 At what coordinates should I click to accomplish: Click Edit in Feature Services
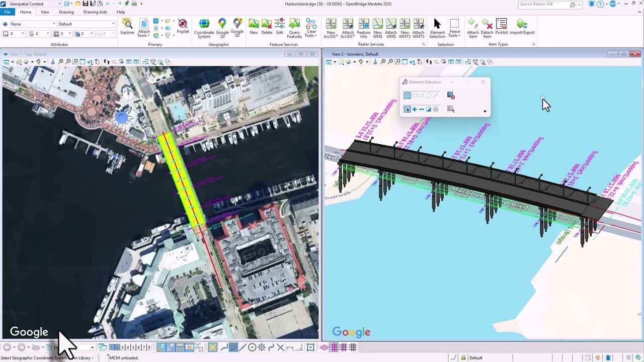(x=280, y=27)
